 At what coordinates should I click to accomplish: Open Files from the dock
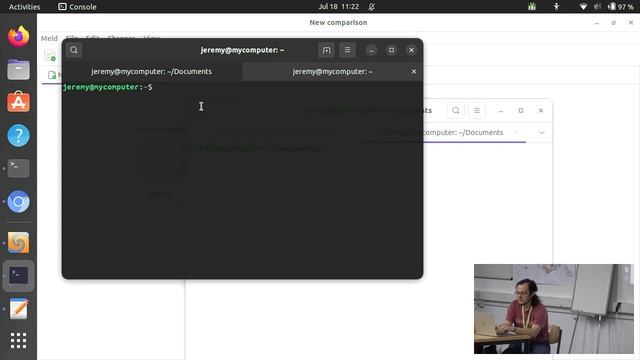coord(18,69)
